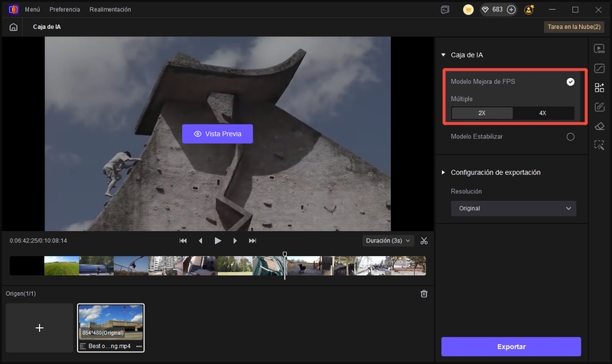
Task: Select the AI toolbox sidebar icon
Action: point(599,87)
